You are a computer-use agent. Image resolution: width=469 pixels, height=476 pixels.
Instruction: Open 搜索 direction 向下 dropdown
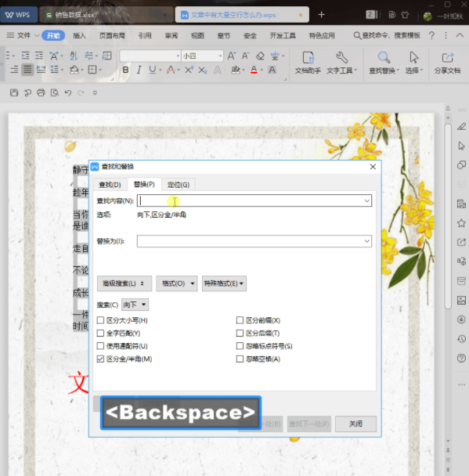coord(135,305)
